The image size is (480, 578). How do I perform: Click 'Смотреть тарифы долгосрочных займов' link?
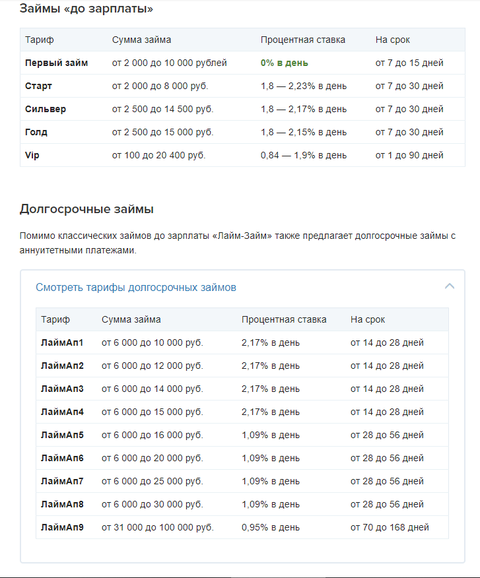pyautogui.click(x=136, y=288)
